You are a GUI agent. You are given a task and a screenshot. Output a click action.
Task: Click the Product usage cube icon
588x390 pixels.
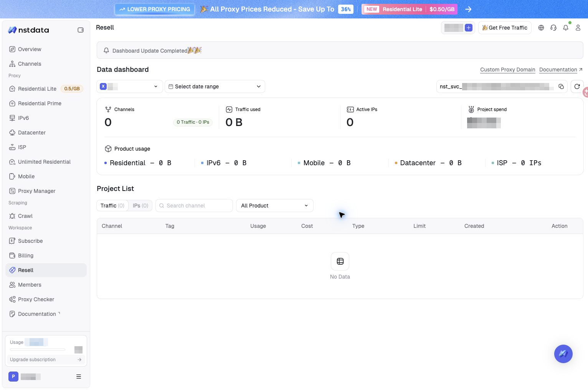[x=108, y=149]
